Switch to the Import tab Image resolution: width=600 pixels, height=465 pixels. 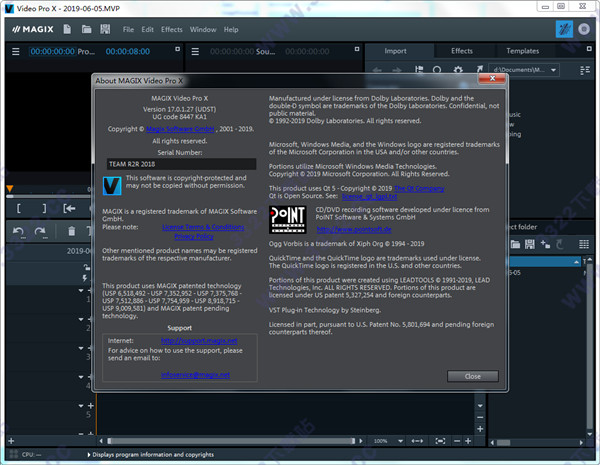(396, 51)
